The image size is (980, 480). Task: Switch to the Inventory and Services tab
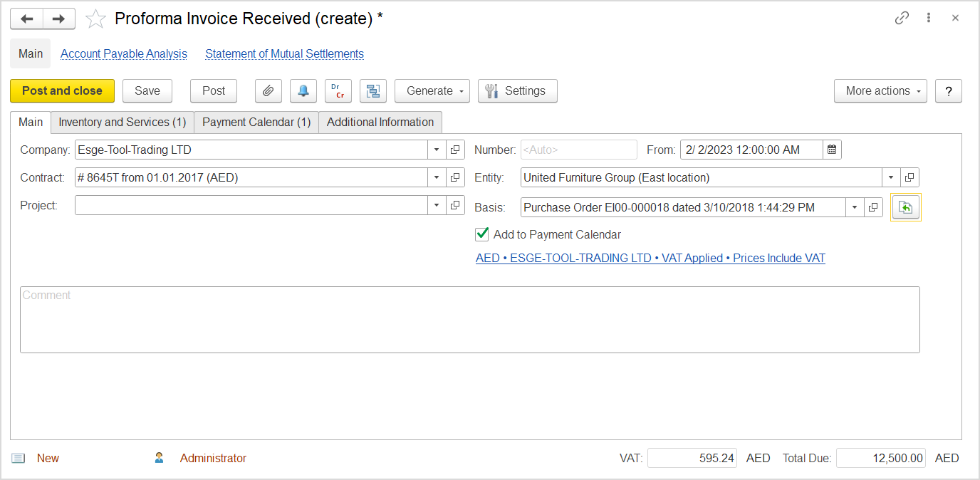click(x=122, y=122)
